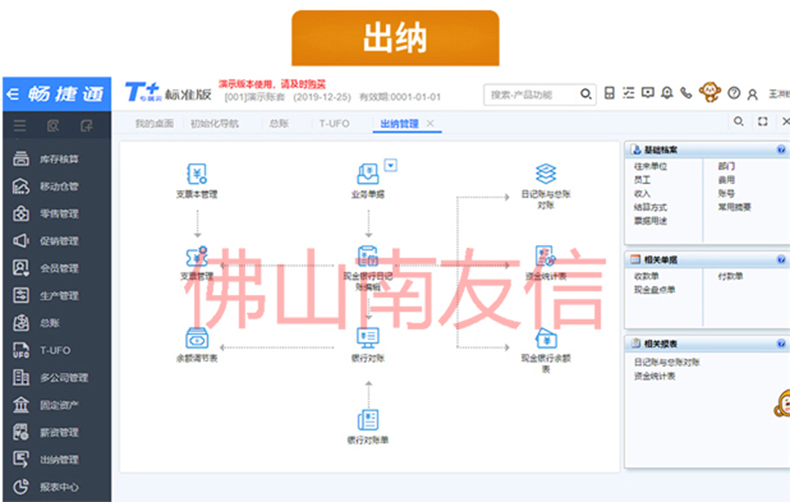This screenshot has width=790, height=502.
Task: Open 现金盘点单 link
Action: pyautogui.click(x=654, y=290)
